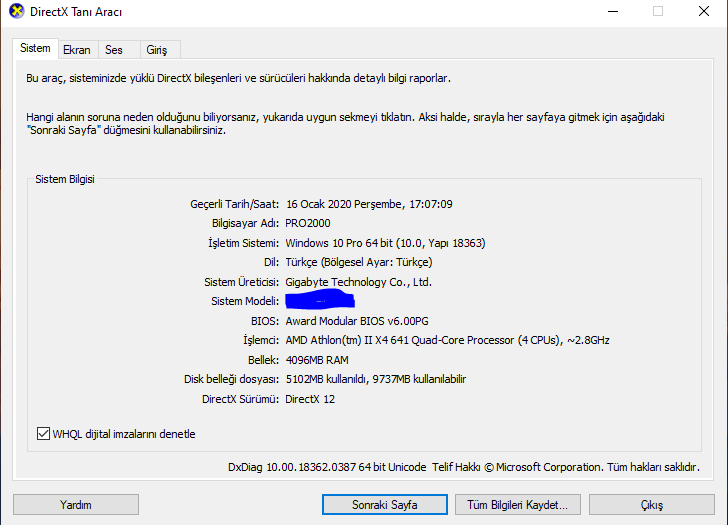Click the 4096MB RAM value
The height and width of the screenshot is (525, 728).
pyautogui.click(x=317, y=360)
